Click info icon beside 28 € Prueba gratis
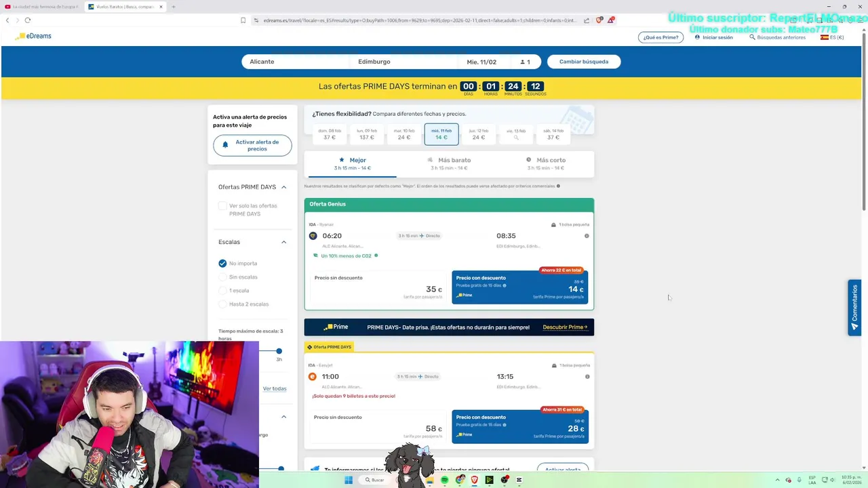Screen dimensions: 868x488 coord(505,425)
